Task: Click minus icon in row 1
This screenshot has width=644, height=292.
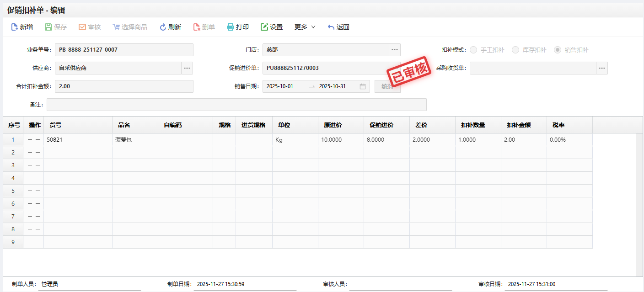Action: pos(38,140)
